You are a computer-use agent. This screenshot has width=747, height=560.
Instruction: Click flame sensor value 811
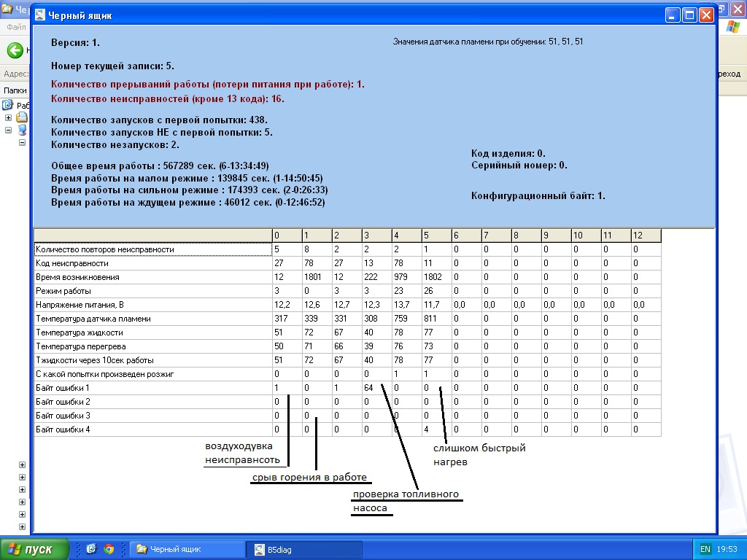point(437,319)
